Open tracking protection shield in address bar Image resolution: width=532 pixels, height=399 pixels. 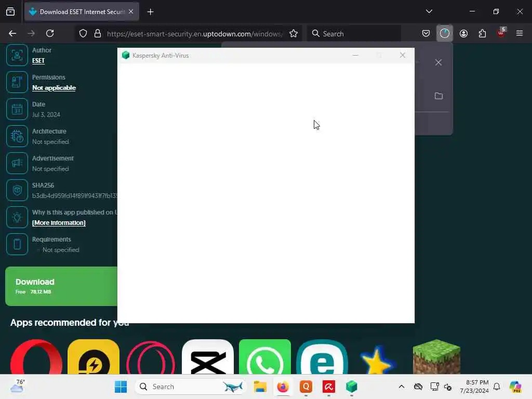83,33
